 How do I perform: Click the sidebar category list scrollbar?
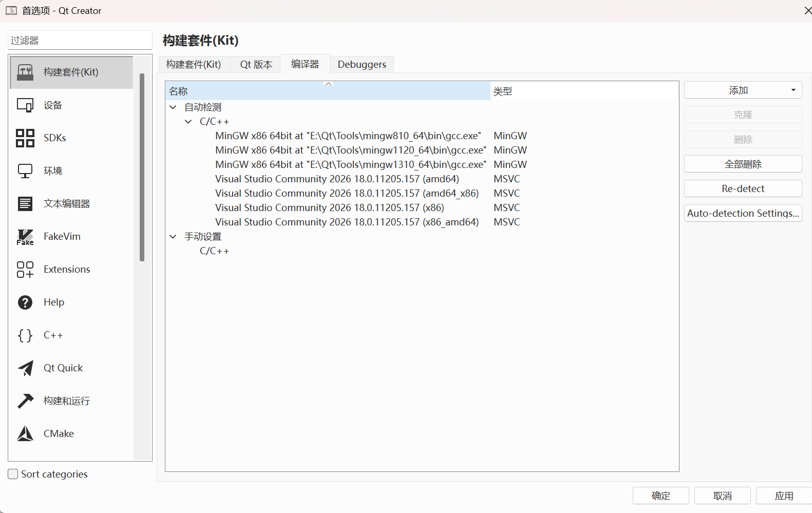pyautogui.click(x=142, y=167)
